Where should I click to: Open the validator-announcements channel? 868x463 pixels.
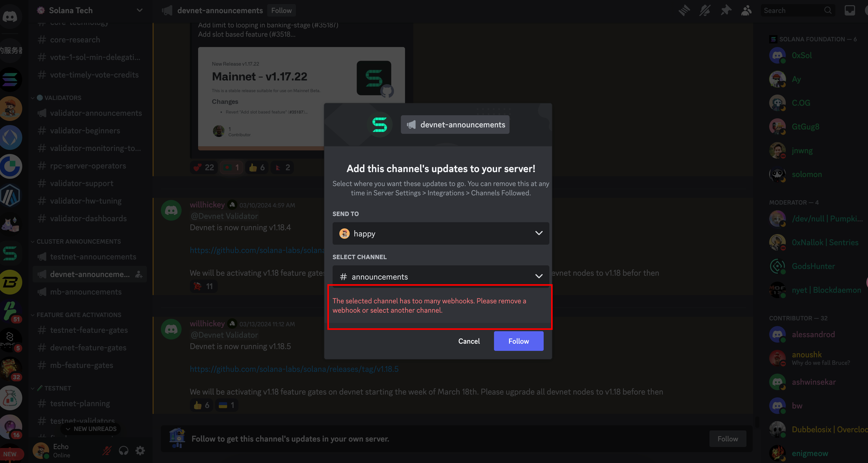[x=90, y=113]
